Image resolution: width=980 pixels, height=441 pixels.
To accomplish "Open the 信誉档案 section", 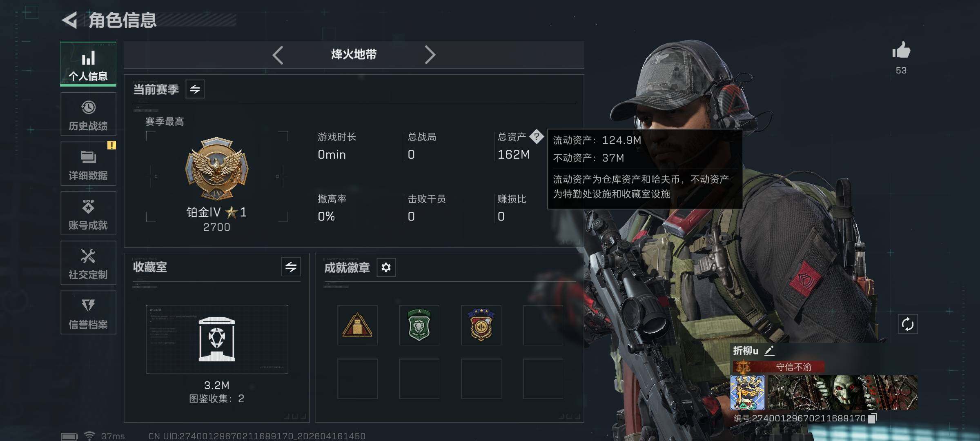I will tap(88, 313).
